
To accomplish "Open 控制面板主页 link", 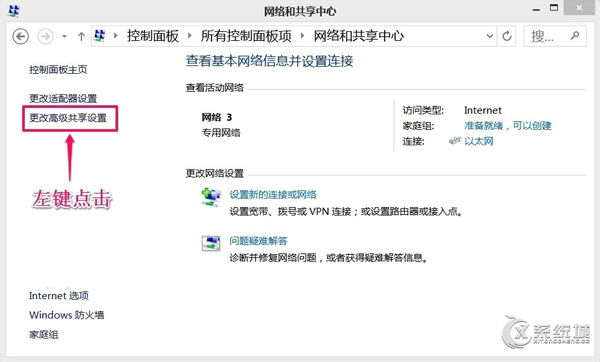I will 58,70.
